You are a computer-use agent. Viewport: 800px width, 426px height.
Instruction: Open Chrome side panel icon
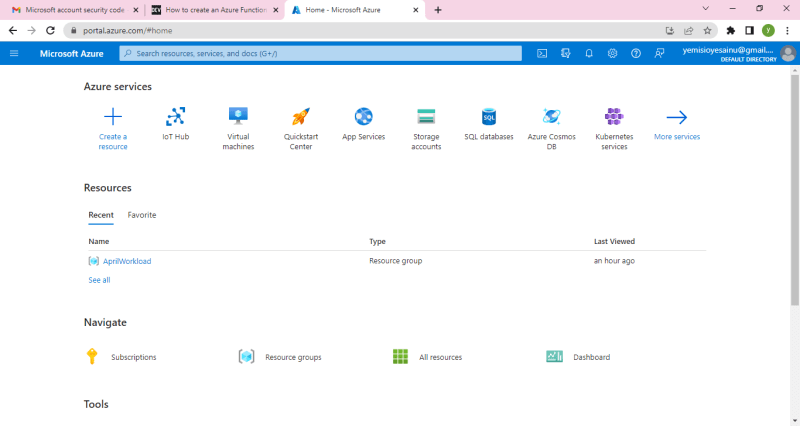(x=749, y=31)
